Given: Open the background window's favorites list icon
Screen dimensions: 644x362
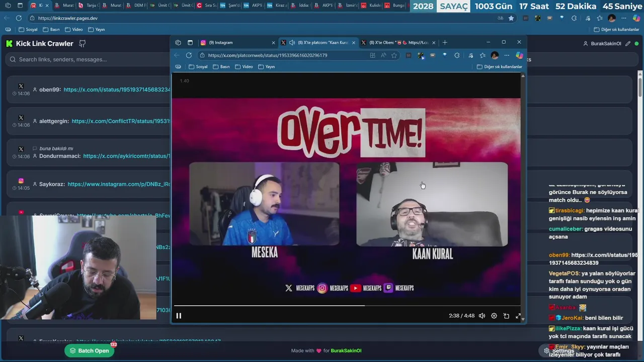Looking at the screenshot, I should [600, 18].
